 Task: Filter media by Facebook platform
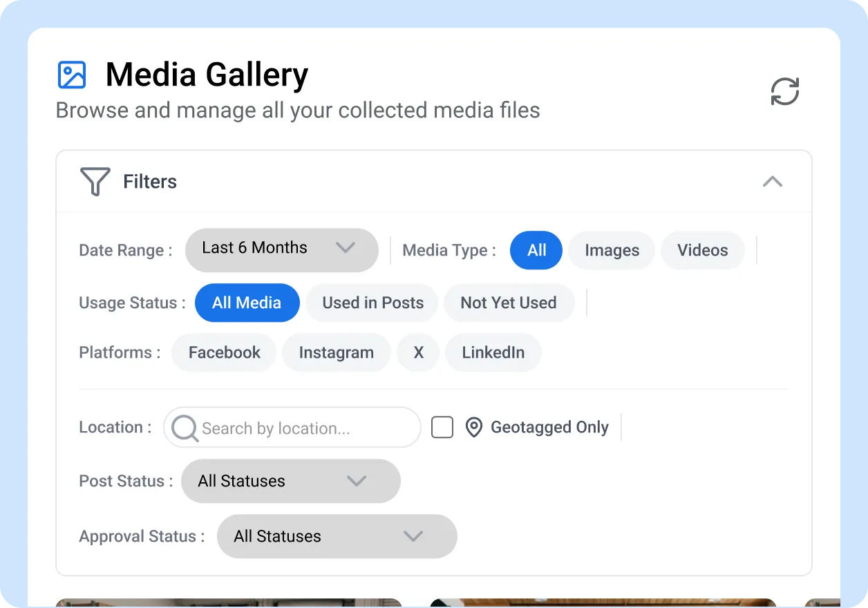223,352
